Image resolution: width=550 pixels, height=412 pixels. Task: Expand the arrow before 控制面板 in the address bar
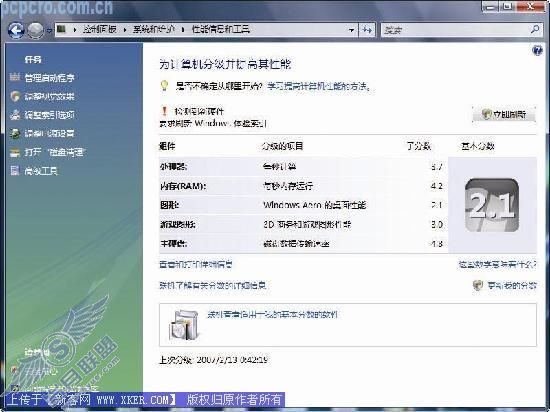tap(75, 29)
